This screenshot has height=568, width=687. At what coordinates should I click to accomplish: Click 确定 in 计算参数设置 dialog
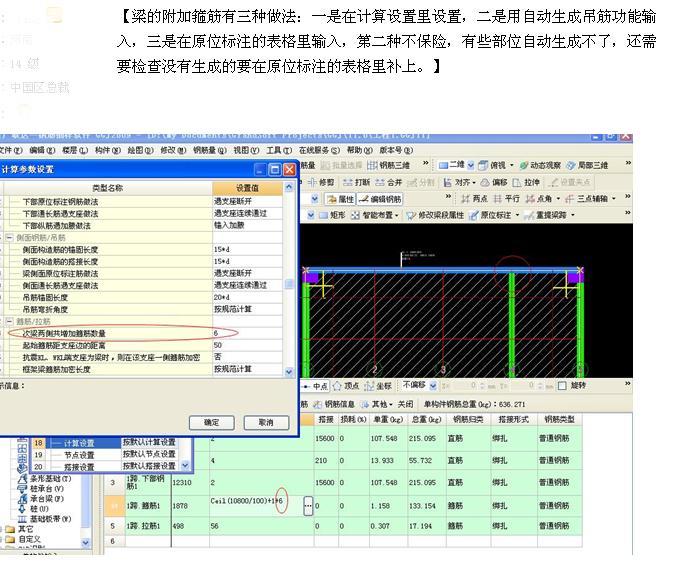point(212,422)
